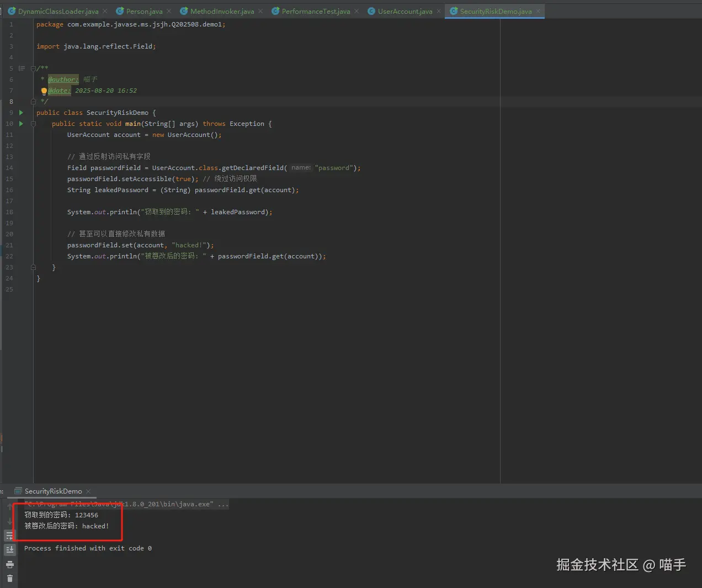Click the class icon on SecurityRiskDemo.java tab
This screenshot has height=588, width=702.
454,11
